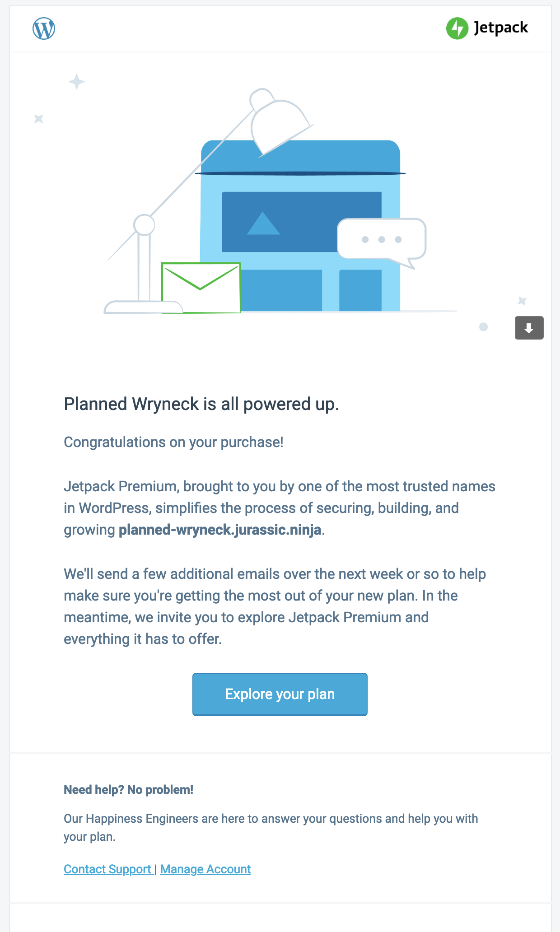Click the green envelope in the illustration
The height and width of the screenshot is (932, 560).
tap(201, 288)
